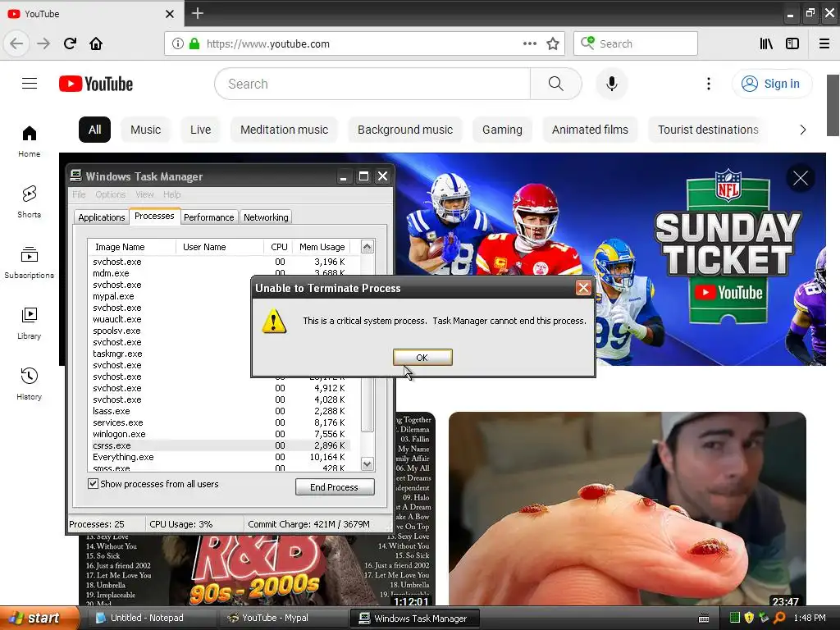Open a new browser tab
This screenshot has width=840, height=630.
pyautogui.click(x=197, y=13)
